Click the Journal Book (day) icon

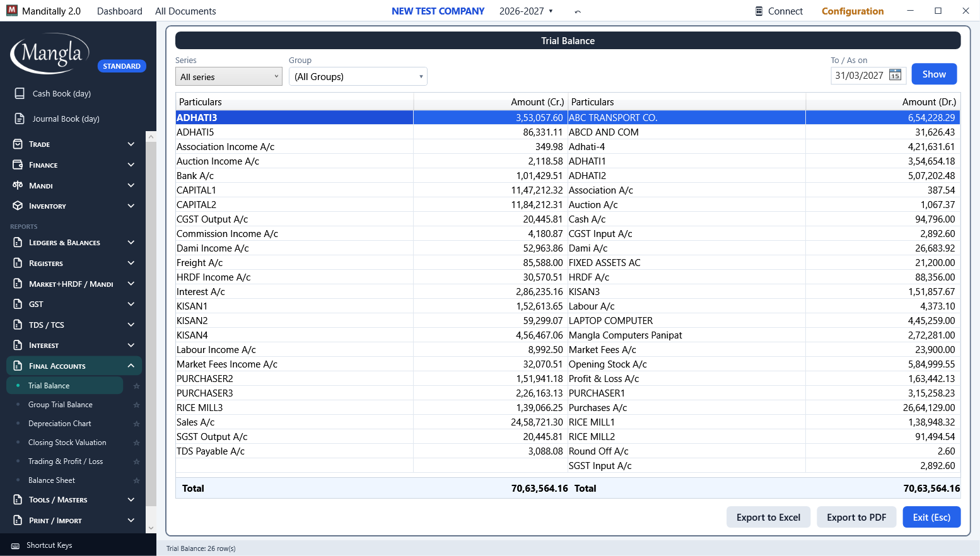(20, 119)
